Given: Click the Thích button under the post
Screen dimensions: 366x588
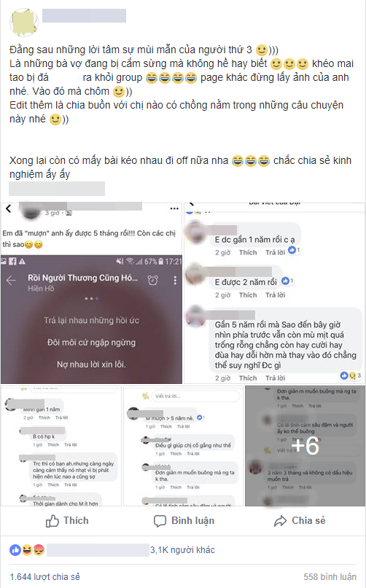Looking at the screenshot, I should (67, 521).
